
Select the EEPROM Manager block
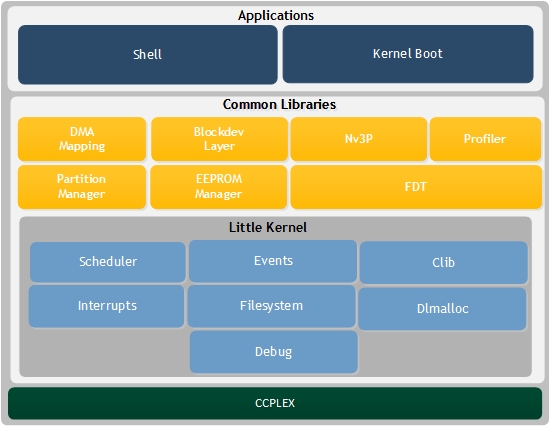219,187
